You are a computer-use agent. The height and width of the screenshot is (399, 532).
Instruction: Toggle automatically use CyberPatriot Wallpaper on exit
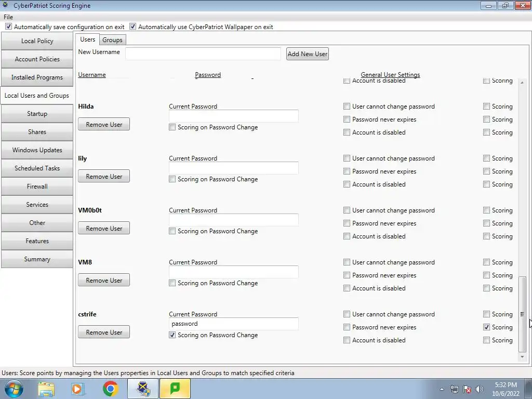tap(132, 26)
